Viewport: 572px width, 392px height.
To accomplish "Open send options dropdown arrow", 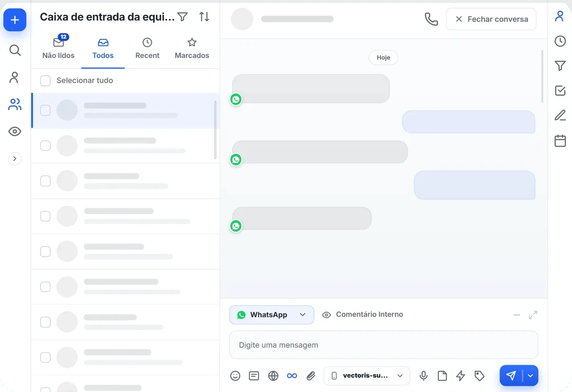I will coord(530,376).
